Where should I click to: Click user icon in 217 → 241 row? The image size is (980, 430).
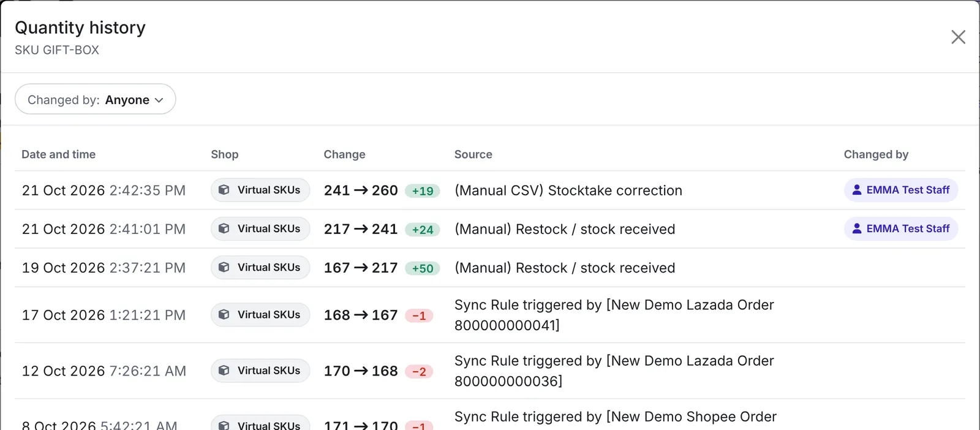[x=857, y=228]
